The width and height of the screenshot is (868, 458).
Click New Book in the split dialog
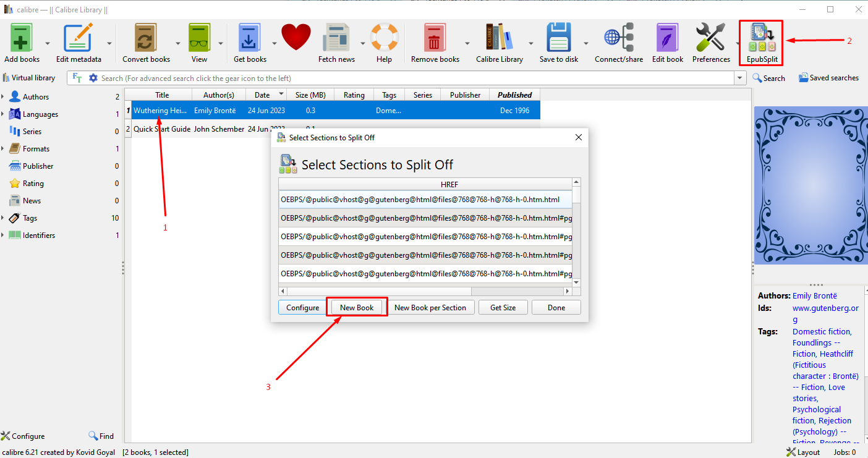click(x=357, y=308)
